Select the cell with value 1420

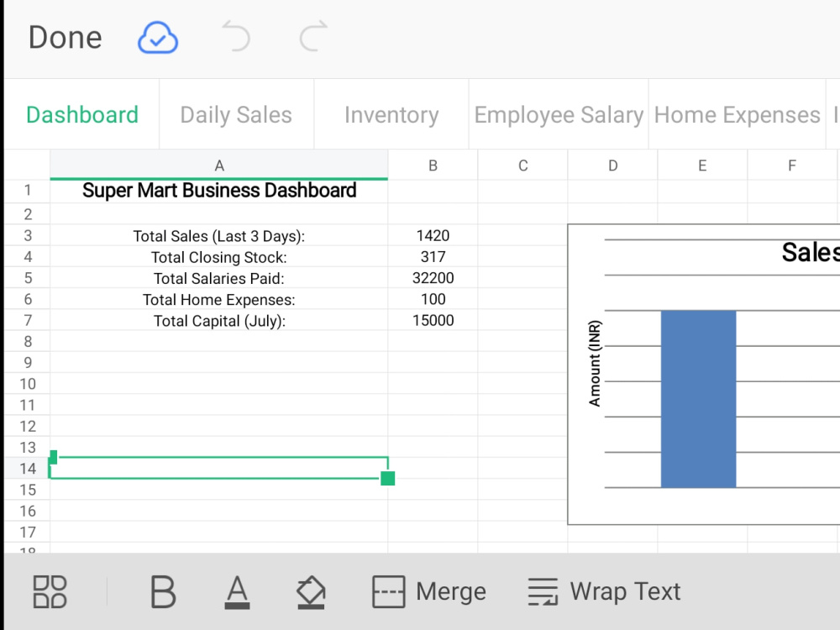tap(433, 236)
